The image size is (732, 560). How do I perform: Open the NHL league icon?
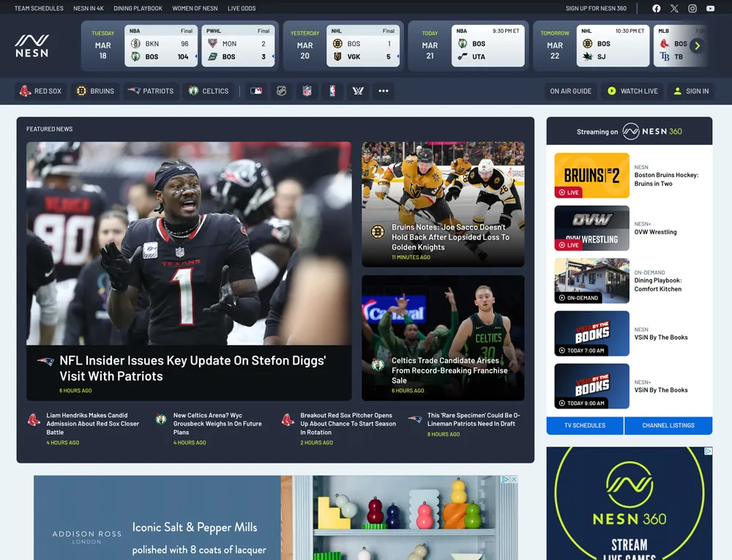(x=281, y=92)
